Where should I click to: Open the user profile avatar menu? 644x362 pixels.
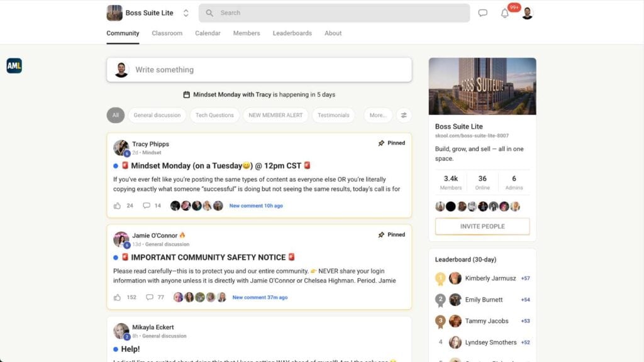528,13
